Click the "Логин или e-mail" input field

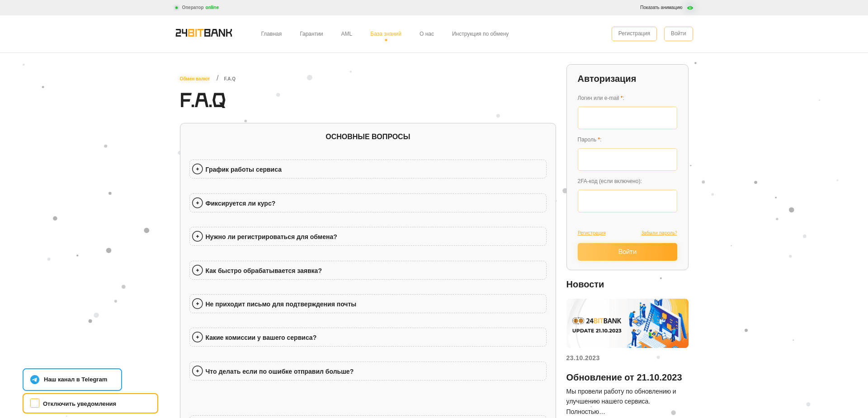coord(627,117)
